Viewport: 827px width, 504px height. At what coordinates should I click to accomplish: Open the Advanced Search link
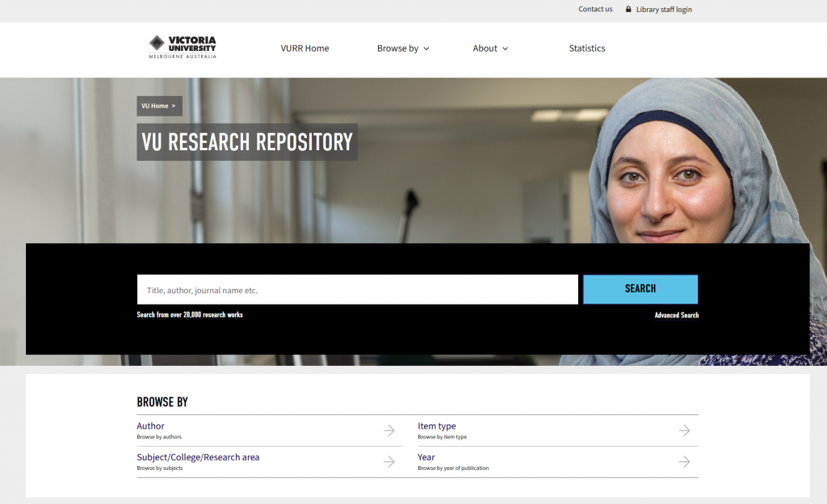click(677, 315)
